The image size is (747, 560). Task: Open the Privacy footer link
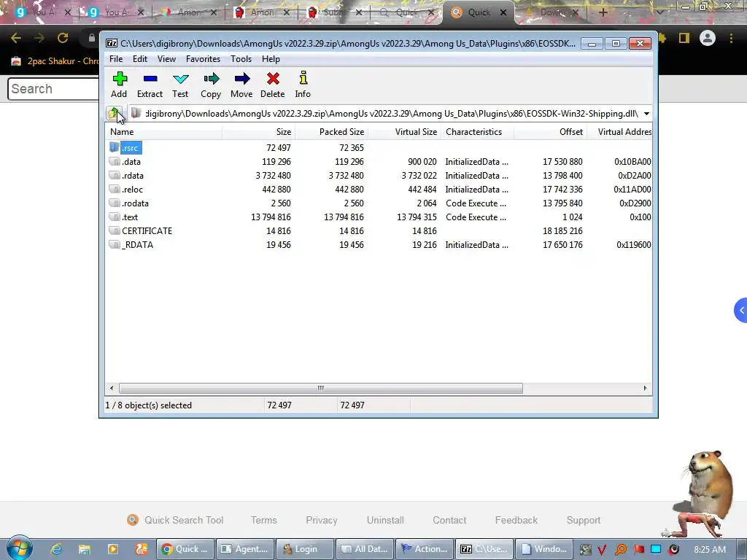tap(322, 520)
